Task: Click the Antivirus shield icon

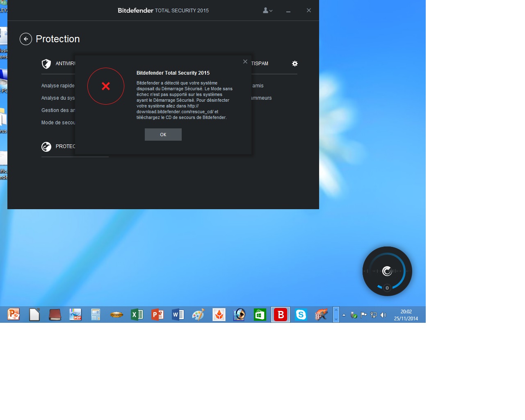Action: tap(46, 64)
